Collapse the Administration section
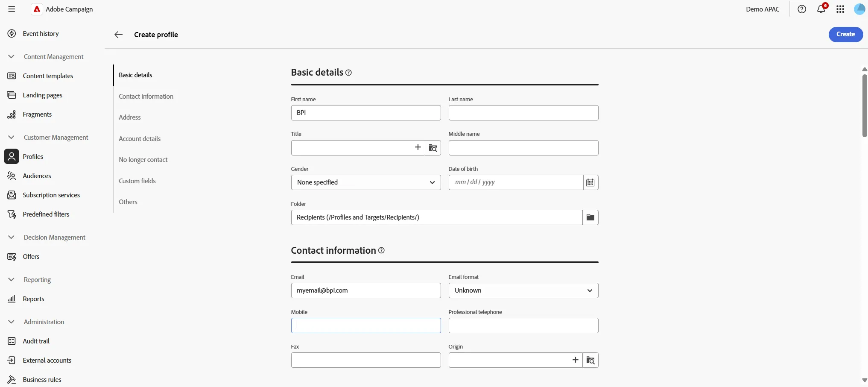The image size is (868, 387). 12,322
